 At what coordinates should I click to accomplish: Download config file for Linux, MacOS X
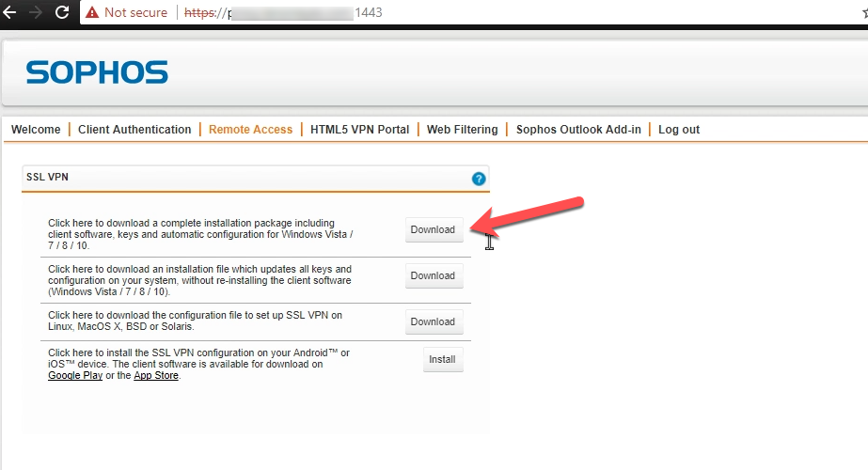[434, 321]
